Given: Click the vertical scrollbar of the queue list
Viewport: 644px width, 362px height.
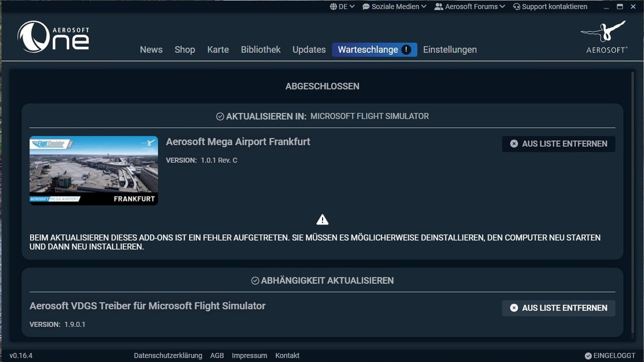Looking at the screenshot, I should [633, 202].
